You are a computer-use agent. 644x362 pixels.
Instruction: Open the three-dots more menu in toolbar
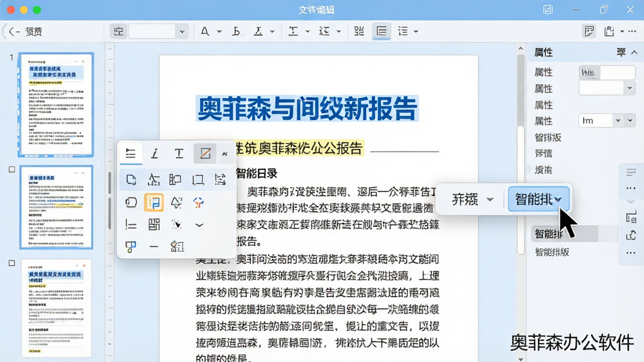633,31
